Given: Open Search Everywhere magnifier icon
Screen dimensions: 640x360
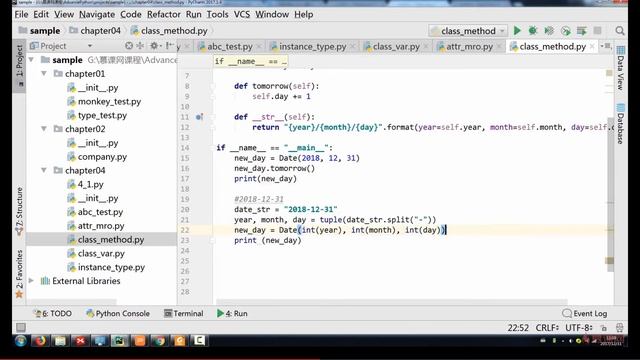Looking at the screenshot, I should point(620,31).
